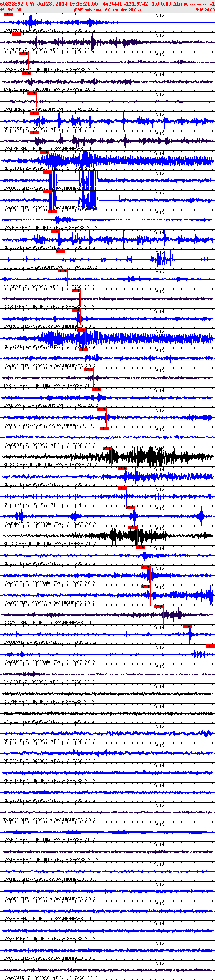Viewport: 215px width, 980px height.
Task: Click the red pick marker on UW.GLK trace
Action: pos(210,646)
